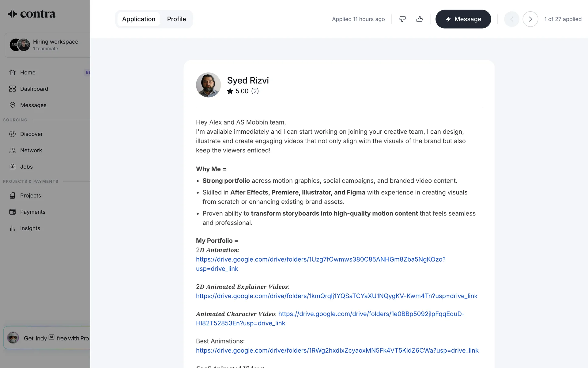588x368 pixels.
Task: Go to next applicant with right chevron
Action: click(530, 19)
